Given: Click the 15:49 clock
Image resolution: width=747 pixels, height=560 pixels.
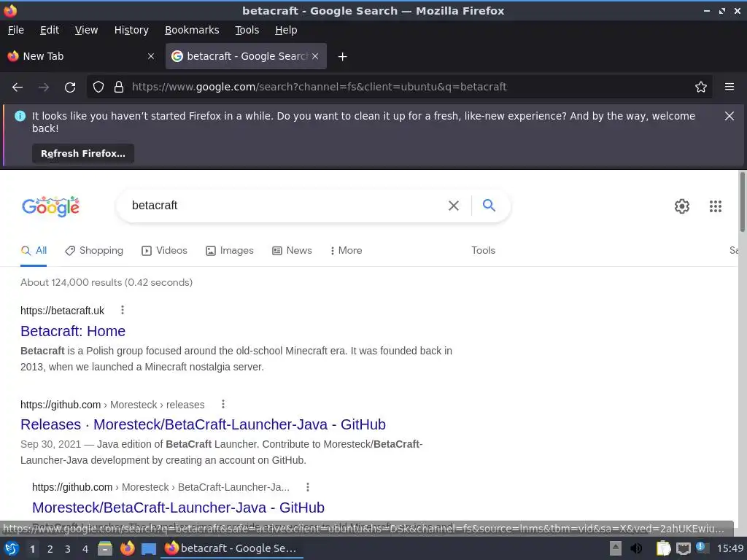Looking at the screenshot, I should pyautogui.click(x=729, y=549).
